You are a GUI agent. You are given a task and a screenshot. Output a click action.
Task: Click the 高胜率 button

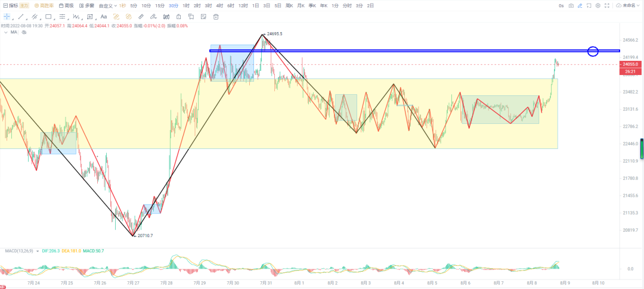tap(44, 6)
